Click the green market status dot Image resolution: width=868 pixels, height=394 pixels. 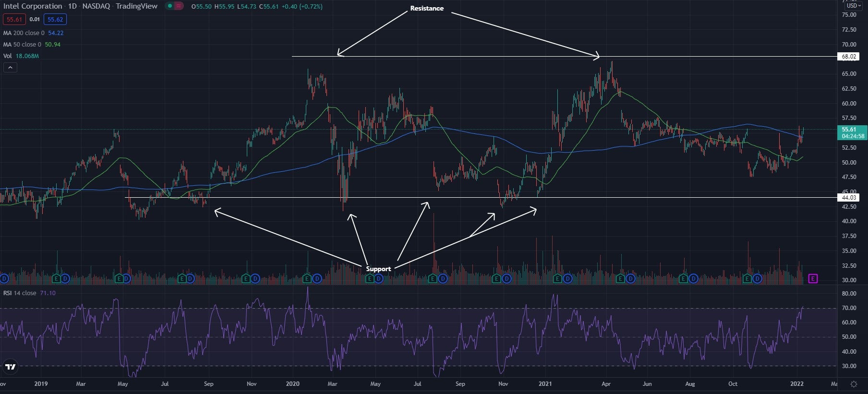(169, 6)
